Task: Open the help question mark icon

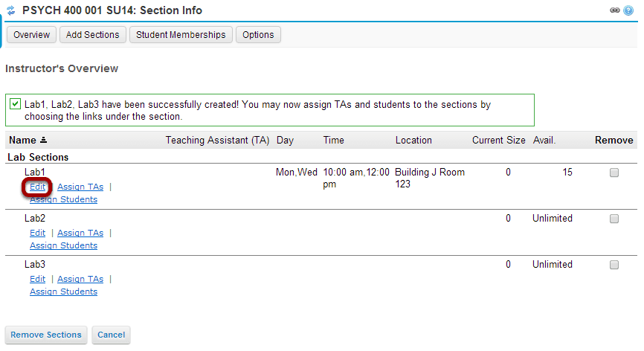Action: tap(628, 10)
